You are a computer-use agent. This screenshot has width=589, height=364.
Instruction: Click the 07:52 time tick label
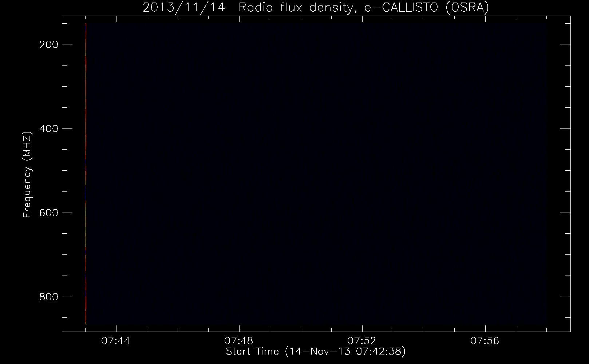[362, 341]
